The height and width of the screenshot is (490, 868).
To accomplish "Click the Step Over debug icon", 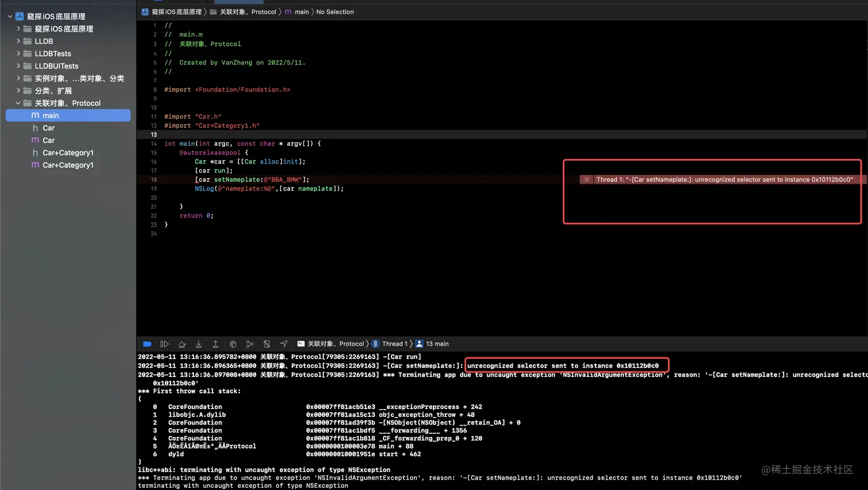I will pos(182,344).
